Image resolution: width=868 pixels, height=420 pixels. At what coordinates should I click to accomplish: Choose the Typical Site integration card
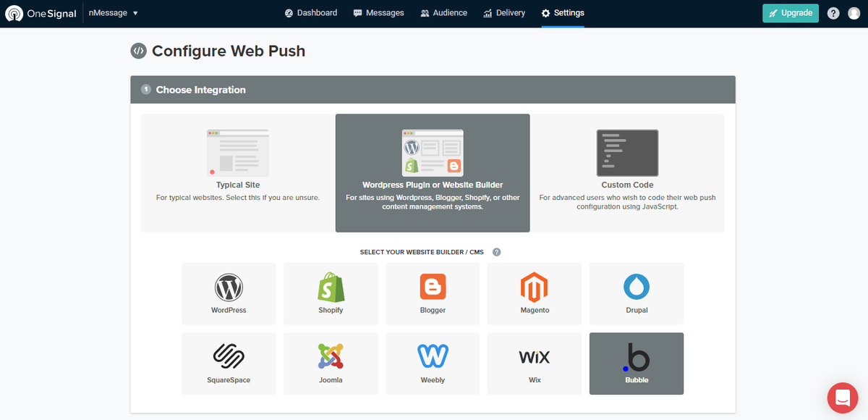pyautogui.click(x=238, y=173)
